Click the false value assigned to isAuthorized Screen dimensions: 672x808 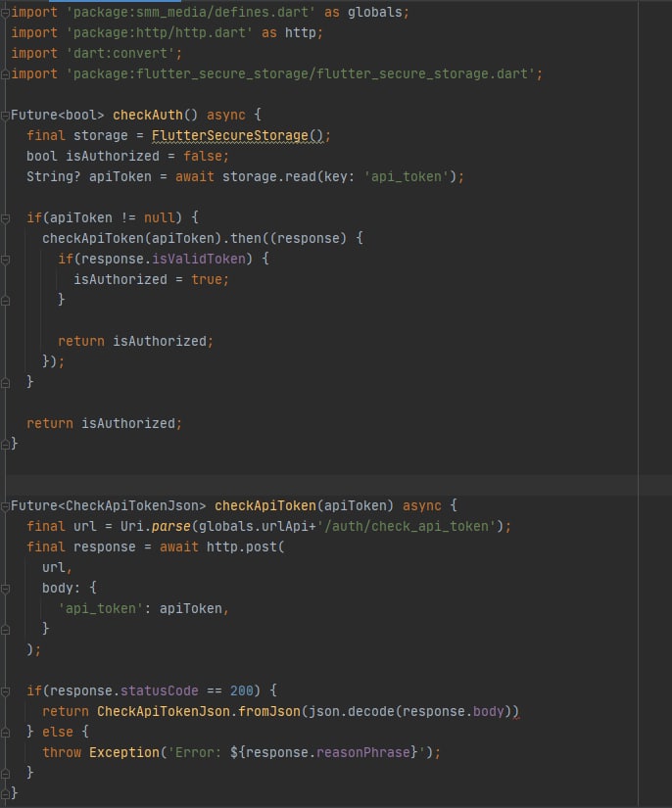(203, 156)
